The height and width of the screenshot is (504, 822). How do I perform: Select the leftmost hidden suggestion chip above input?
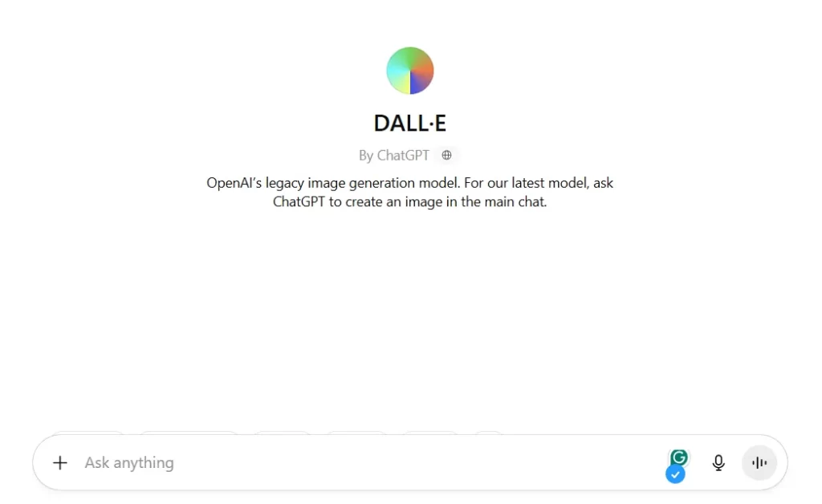point(88,433)
